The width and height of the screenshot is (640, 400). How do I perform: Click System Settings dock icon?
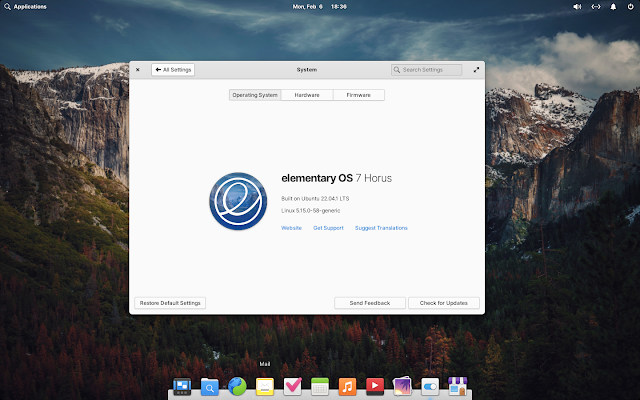(430, 386)
